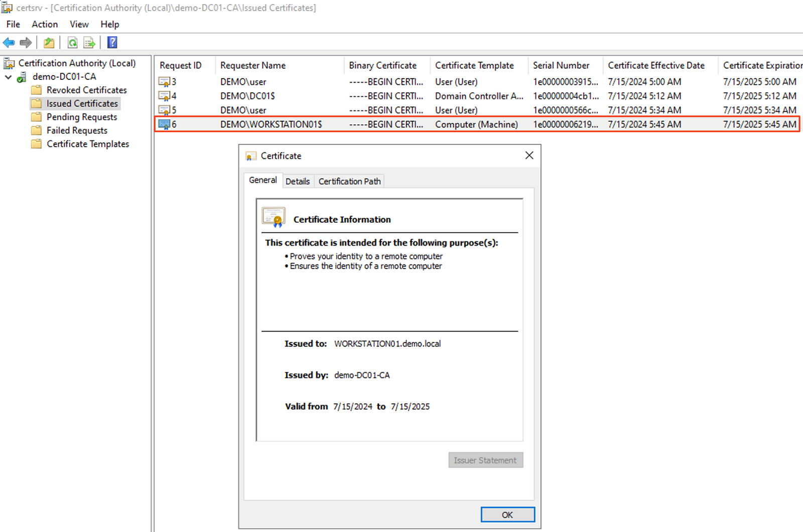
Task: Switch to the Certification Path tab
Action: point(349,182)
